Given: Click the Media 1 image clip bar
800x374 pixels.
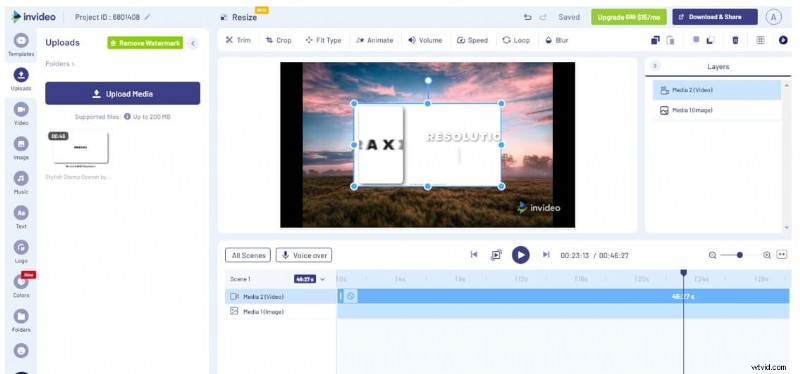Looking at the screenshot, I should [x=564, y=311].
